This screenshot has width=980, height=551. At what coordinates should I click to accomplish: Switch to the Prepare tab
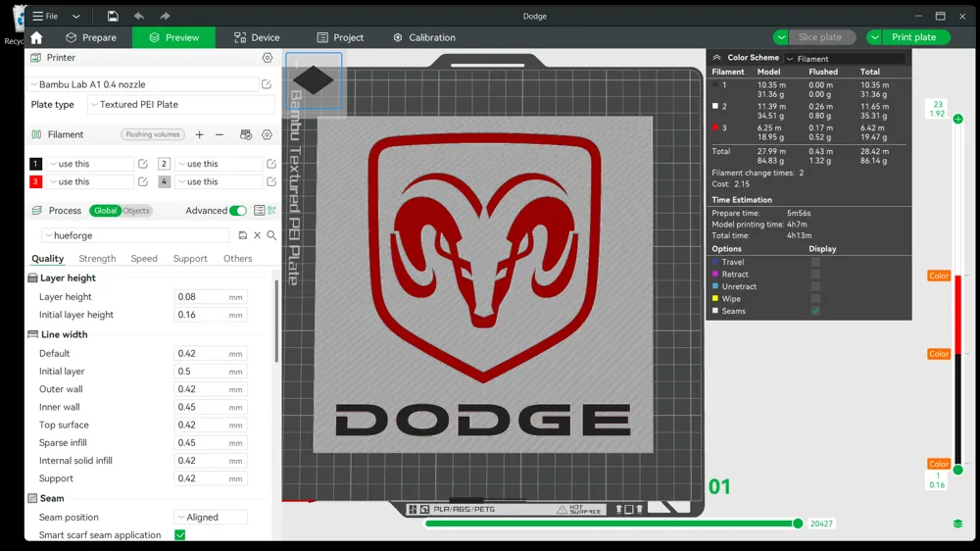[91, 37]
